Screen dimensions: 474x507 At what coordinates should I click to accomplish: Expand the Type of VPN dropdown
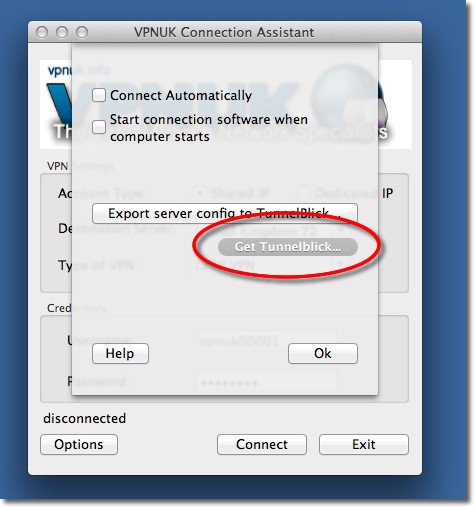[x=272, y=265]
